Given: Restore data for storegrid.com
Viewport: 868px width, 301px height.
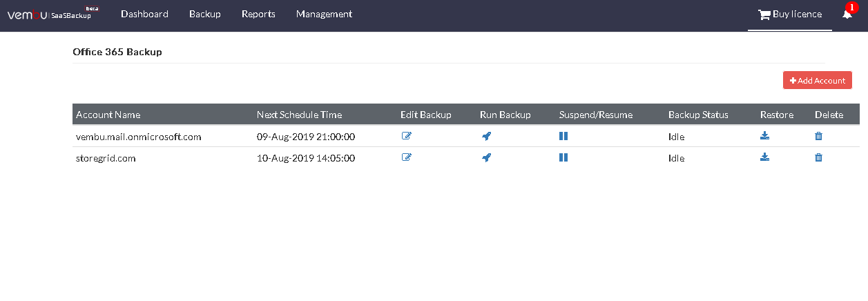Looking at the screenshot, I should coord(765,157).
